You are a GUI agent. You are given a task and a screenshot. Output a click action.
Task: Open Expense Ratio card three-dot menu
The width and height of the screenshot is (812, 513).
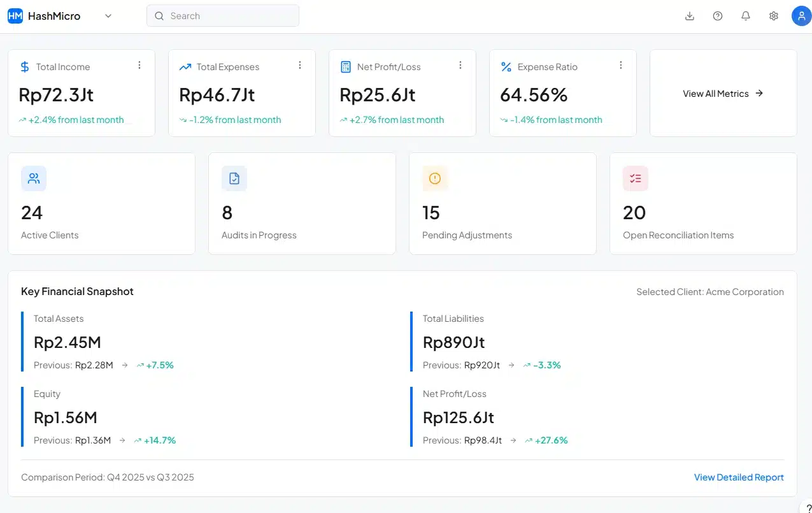pyautogui.click(x=621, y=65)
